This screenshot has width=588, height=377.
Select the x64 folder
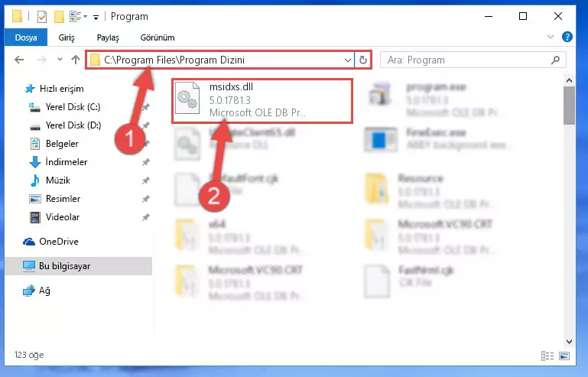(x=240, y=237)
